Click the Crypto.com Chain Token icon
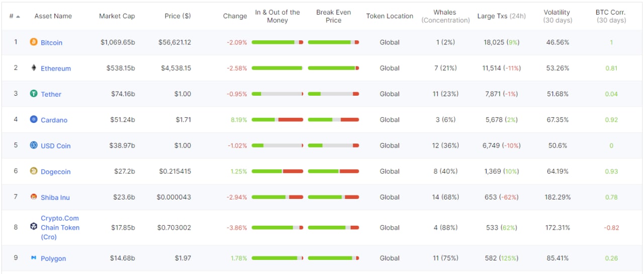The image size is (644, 274). 34,227
